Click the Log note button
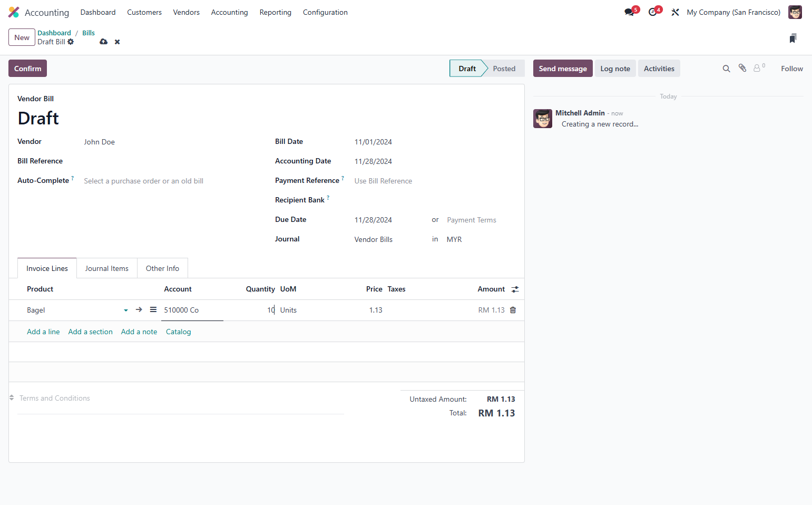Screen dimensions: 812x505 pos(615,69)
